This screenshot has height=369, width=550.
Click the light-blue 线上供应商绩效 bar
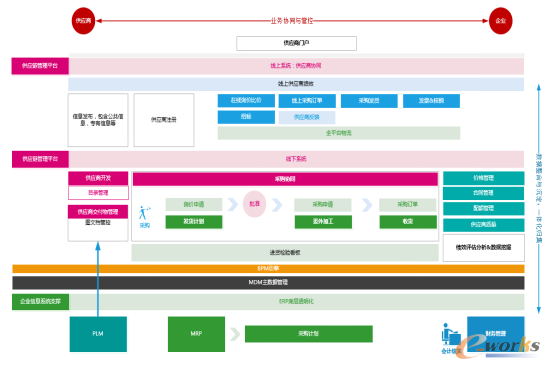pos(296,84)
